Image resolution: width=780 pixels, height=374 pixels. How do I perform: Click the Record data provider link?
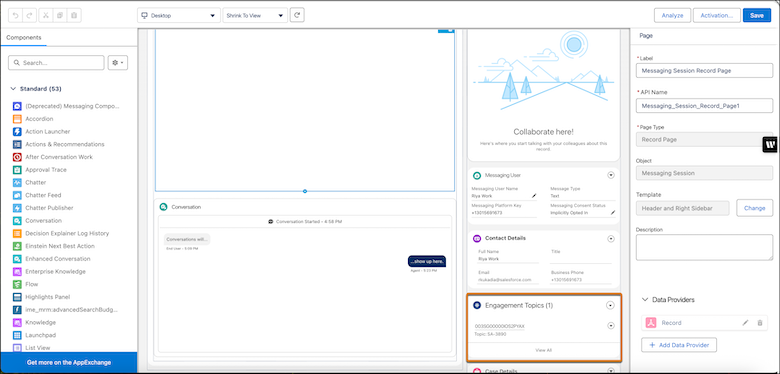(671, 323)
